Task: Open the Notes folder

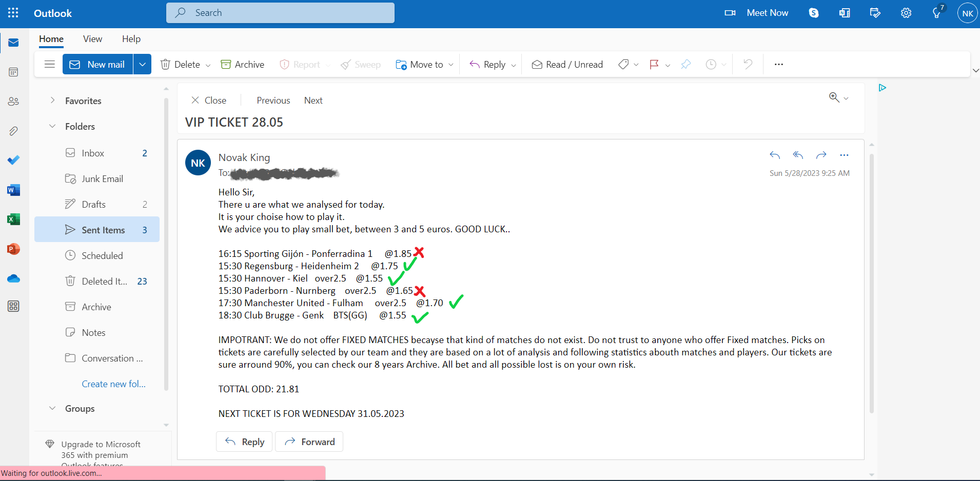Action: pos(97,332)
